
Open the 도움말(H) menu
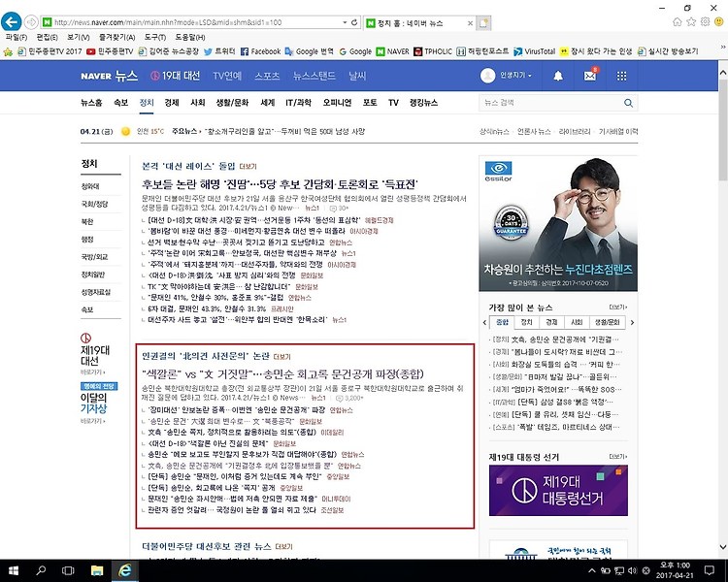(x=190, y=37)
